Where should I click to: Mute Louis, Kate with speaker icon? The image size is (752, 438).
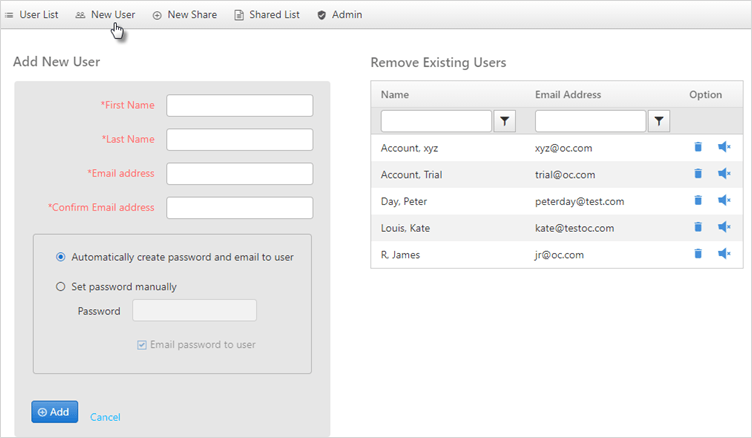(724, 226)
